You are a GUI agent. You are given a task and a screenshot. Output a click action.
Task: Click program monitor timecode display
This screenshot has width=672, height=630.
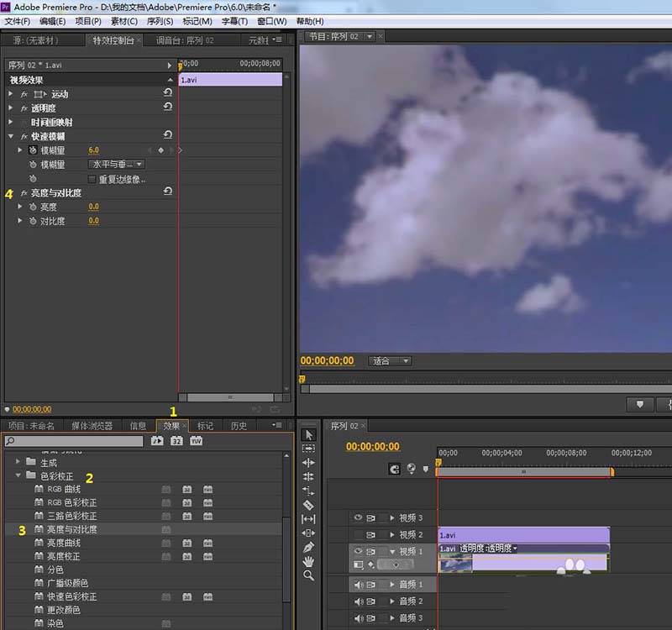click(x=327, y=361)
